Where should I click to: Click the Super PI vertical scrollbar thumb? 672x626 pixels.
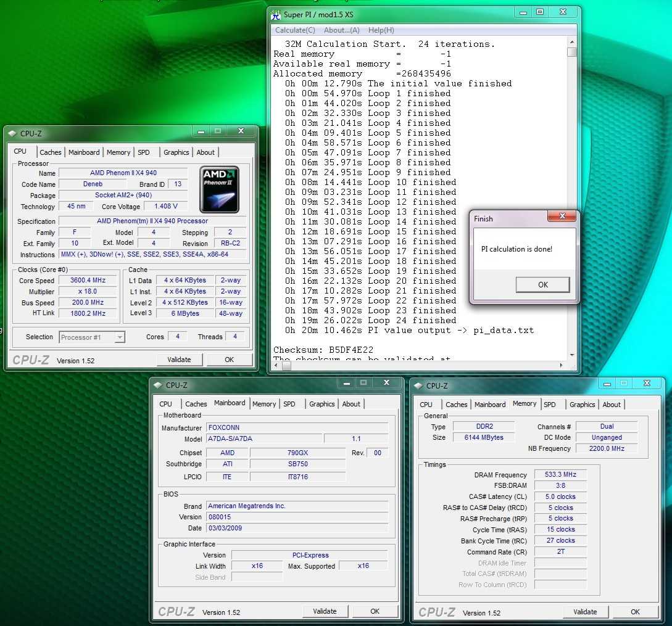pos(571,52)
